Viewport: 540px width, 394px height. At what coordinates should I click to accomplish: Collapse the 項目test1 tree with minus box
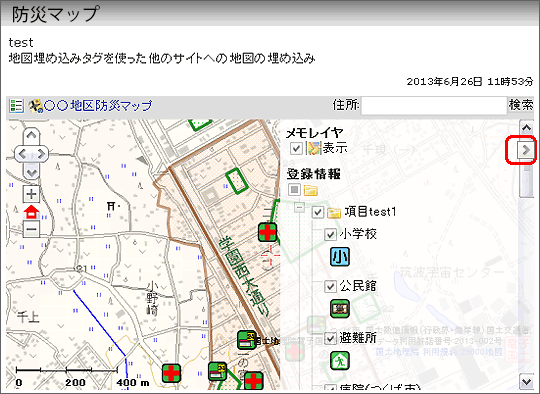coord(300,207)
